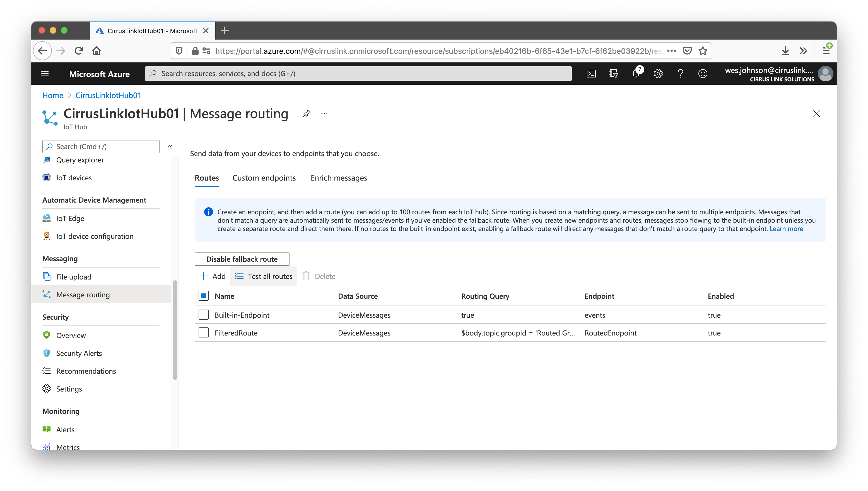Click Disable fallback route button
Viewport: 868px width, 491px height.
click(x=242, y=259)
